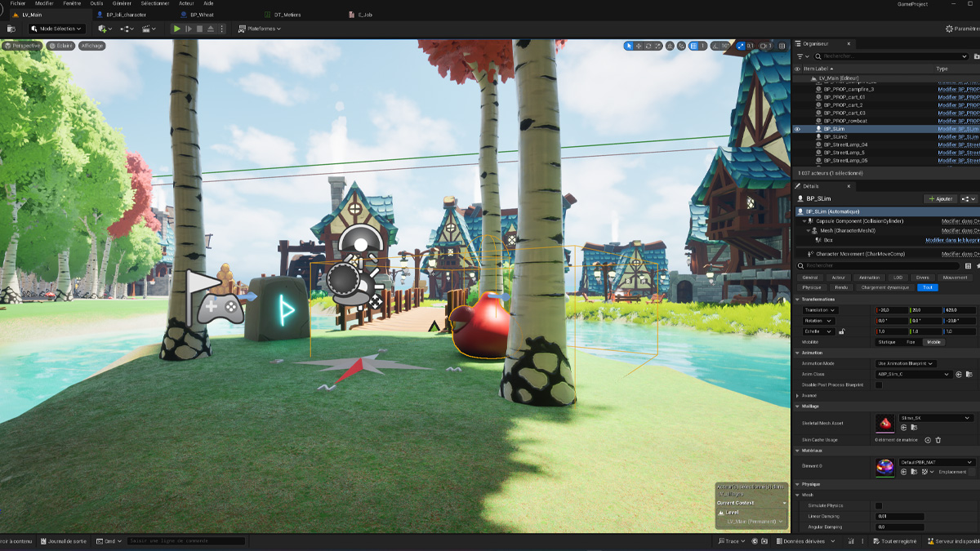
Task: Open the Plateformes dropdown
Action: 260,29
